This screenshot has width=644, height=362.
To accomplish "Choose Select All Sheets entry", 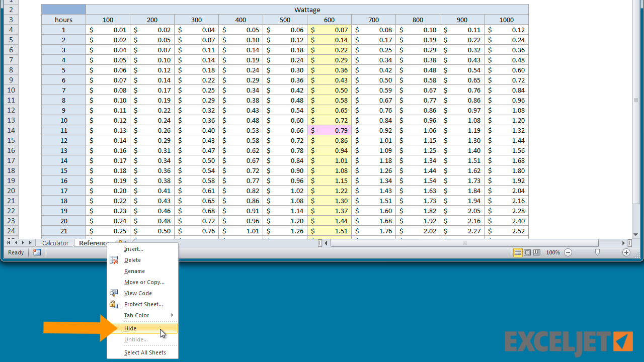I will coord(143,352).
